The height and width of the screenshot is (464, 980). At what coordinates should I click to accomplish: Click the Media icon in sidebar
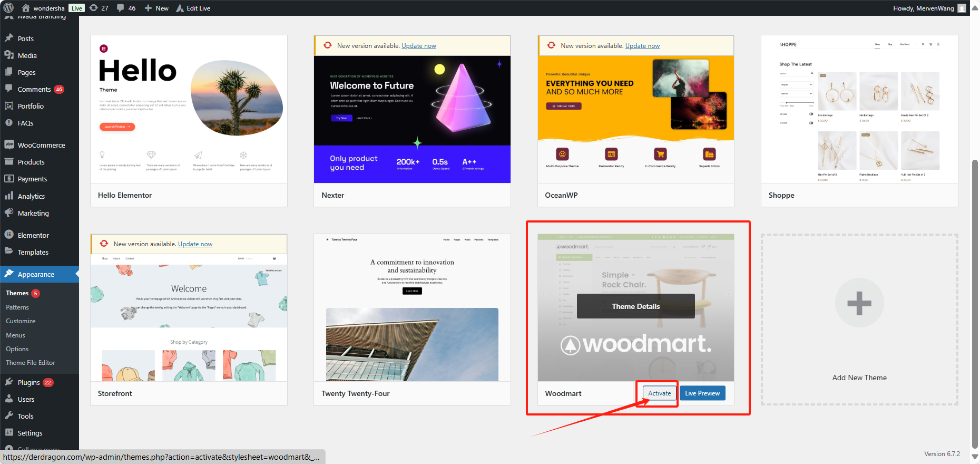click(x=9, y=55)
